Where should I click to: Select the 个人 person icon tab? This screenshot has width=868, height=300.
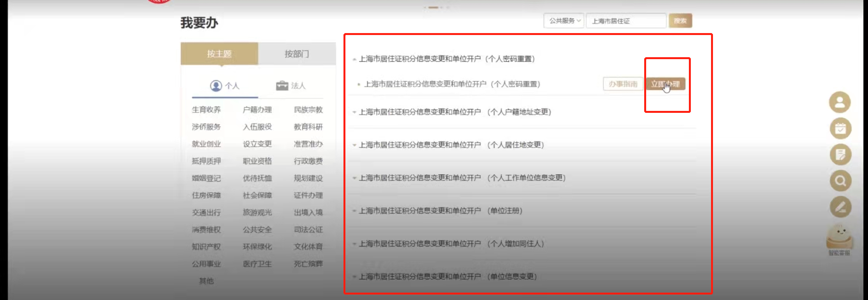(225, 86)
